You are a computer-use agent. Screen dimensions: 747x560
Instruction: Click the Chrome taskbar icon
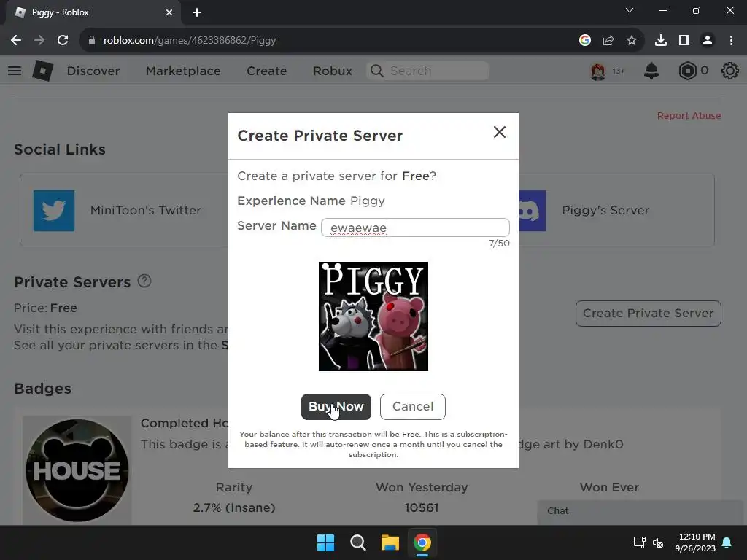point(422,542)
